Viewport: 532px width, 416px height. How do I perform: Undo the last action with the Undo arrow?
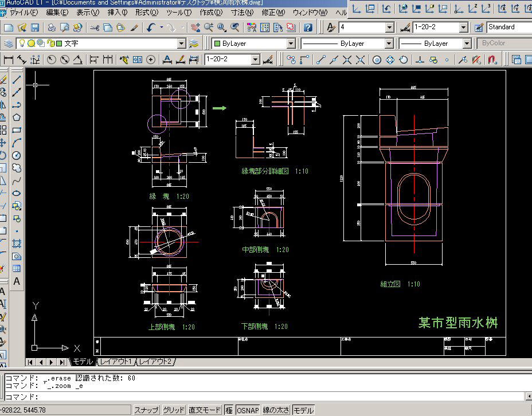[x=151, y=28]
